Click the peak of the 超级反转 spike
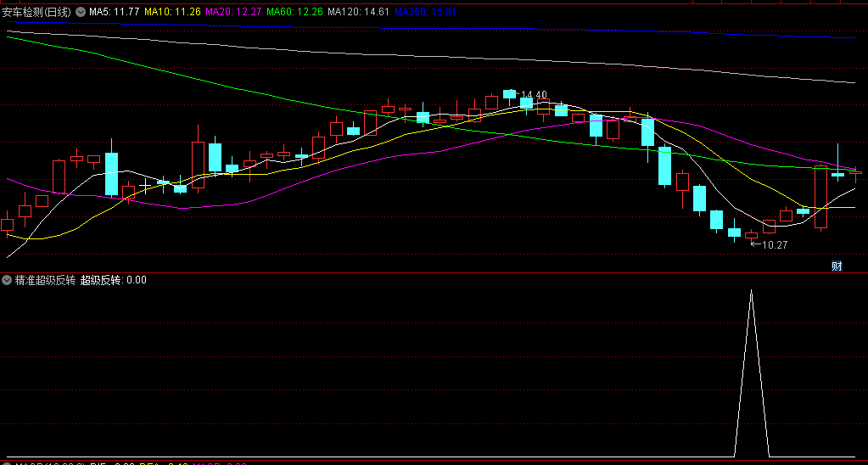 pos(751,290)
